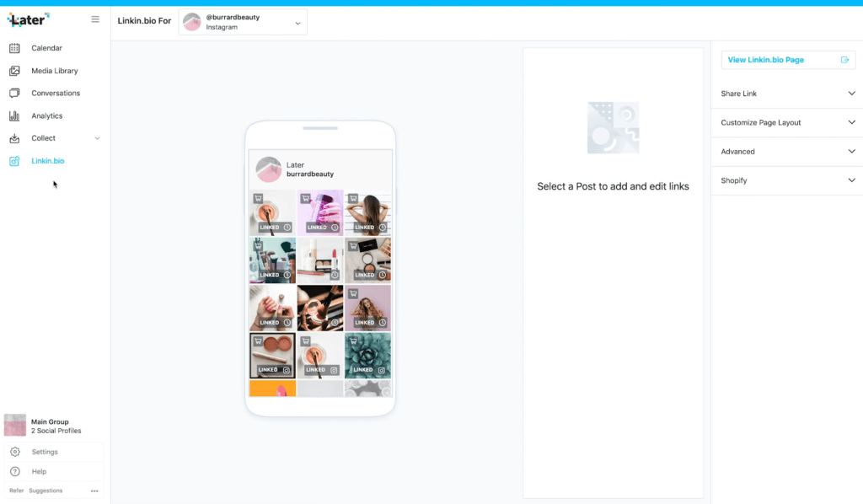Collapse sidebar with hamburger menu icon

tap(95, 19)
